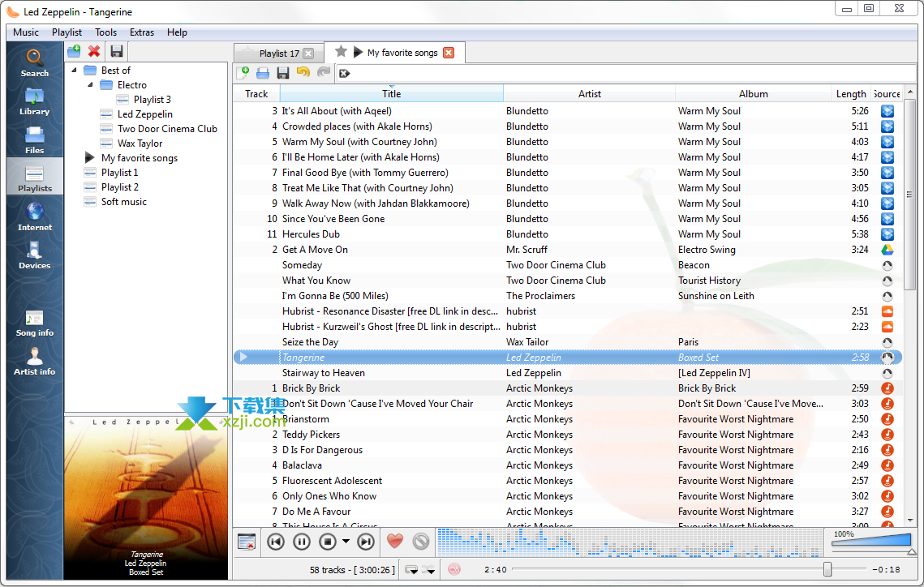Toggle the pink Last.fm scrobble button
This screenshot has width=924, height=587.
pyautogui.click(x=454, y=570)
